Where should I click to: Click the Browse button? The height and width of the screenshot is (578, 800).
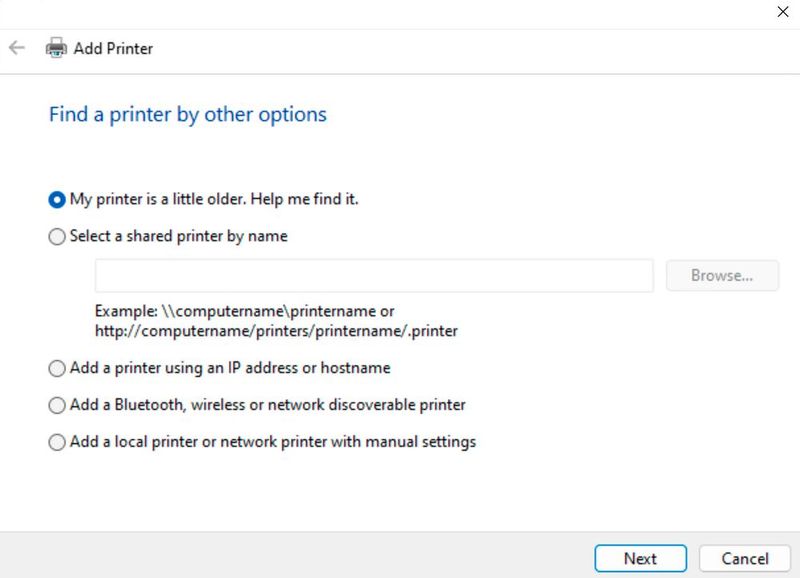tap(722, 274)
